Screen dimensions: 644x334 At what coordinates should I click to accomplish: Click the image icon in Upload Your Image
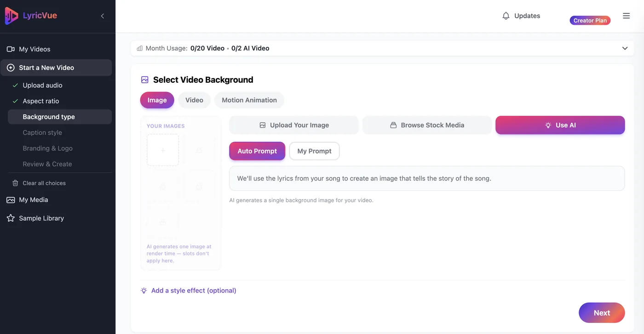263,125
